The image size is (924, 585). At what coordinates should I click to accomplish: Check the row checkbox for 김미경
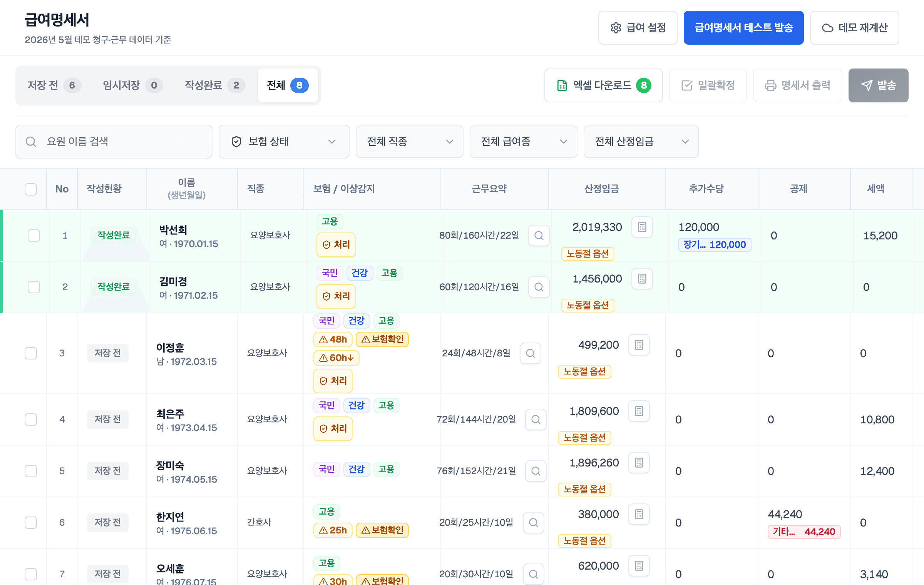[x=34, y=287]
